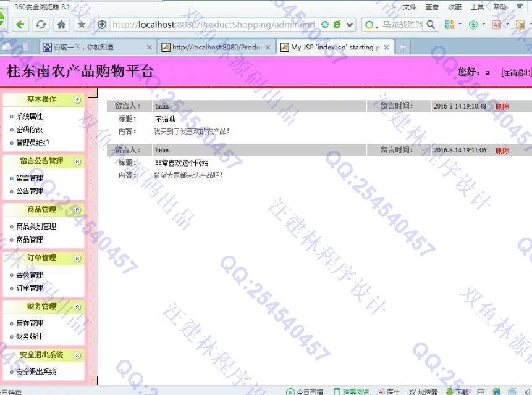Collapse the 订单管理 section
532x395 pixels.
coord(77,259)
